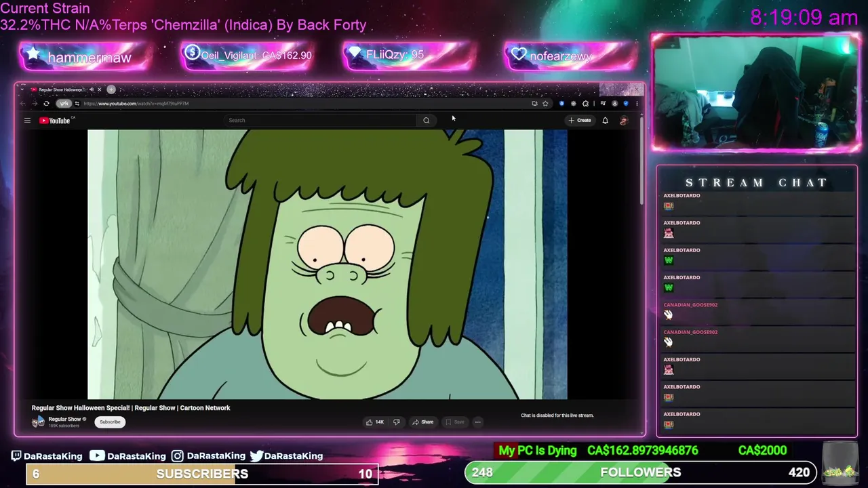Bookmark this page with the star icon
Screen dimensions: 868x488
545,104
